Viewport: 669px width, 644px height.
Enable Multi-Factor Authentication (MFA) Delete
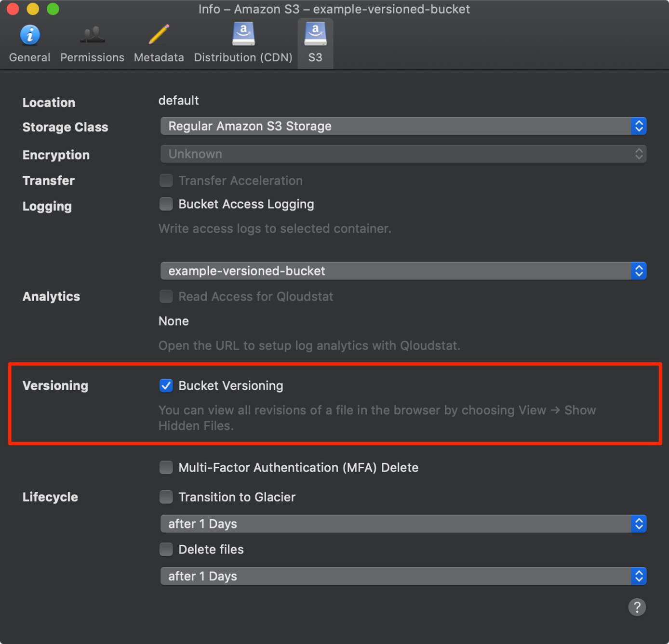pos(166,467)
